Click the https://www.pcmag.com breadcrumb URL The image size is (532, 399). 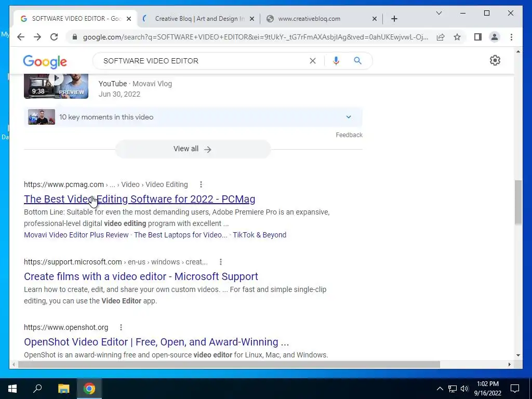[x=64, y=184]
